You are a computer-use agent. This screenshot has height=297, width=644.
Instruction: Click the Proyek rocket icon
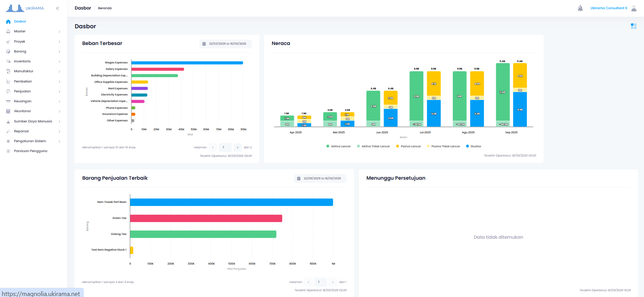[x=8, y=42]
